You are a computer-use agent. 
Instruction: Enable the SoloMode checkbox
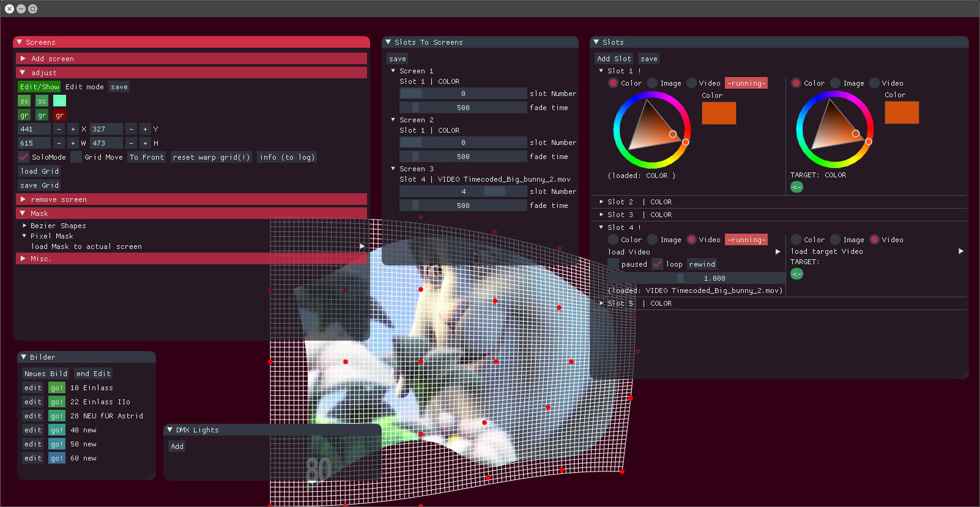(x=23, y=157)
